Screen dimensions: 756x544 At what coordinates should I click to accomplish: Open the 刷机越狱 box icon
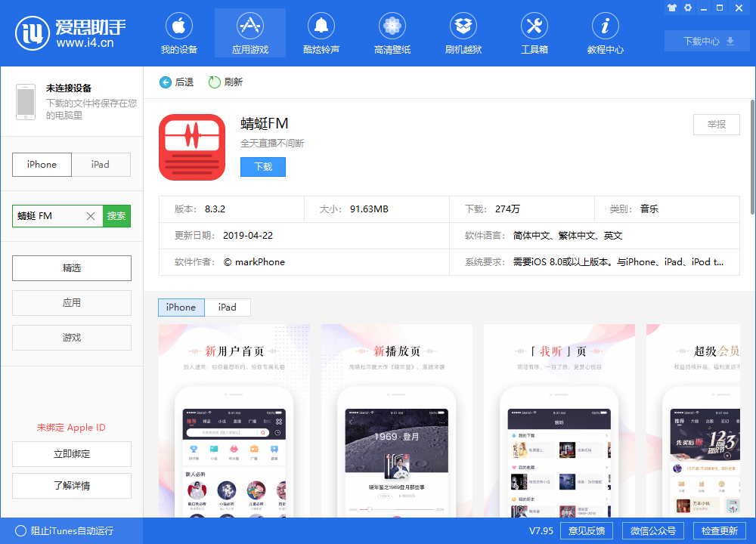463,27
